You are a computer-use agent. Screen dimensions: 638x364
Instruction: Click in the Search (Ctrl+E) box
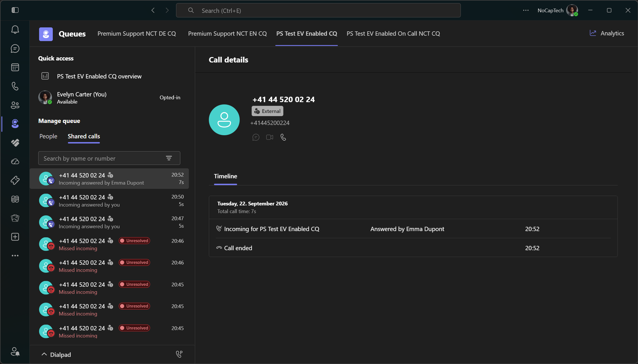[x=318, y=11]
